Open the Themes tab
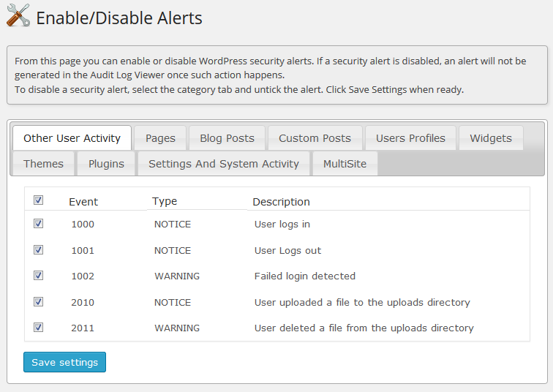This screenshot has width=553, height=392. pos(43,164)
